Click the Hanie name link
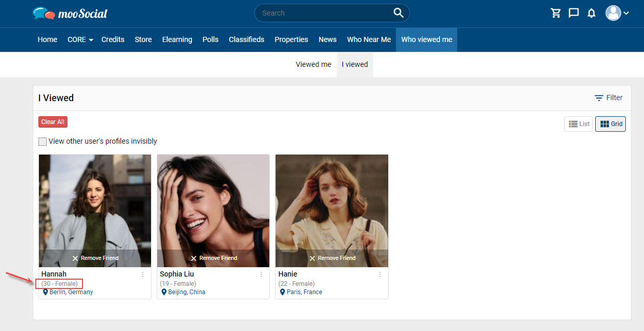This screenshot has height=331, width=644. click(288, 274)
